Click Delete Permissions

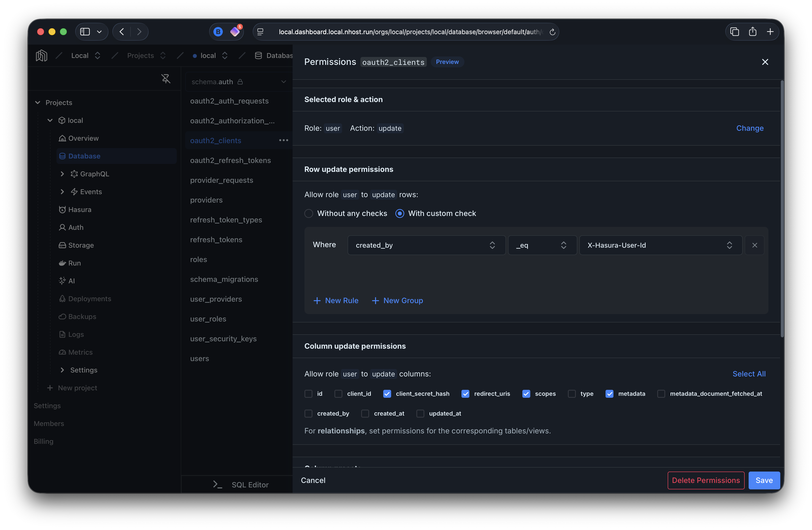(x=706, y=480)
